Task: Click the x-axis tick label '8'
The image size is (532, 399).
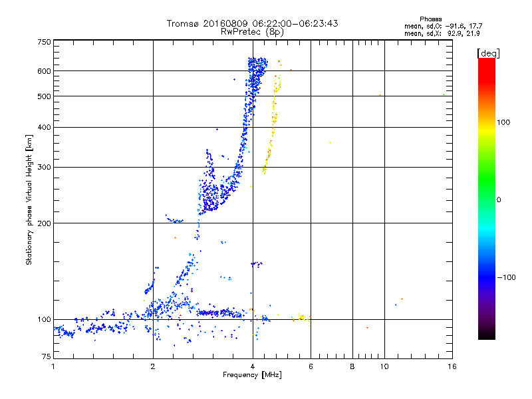Action: point(352,366)
